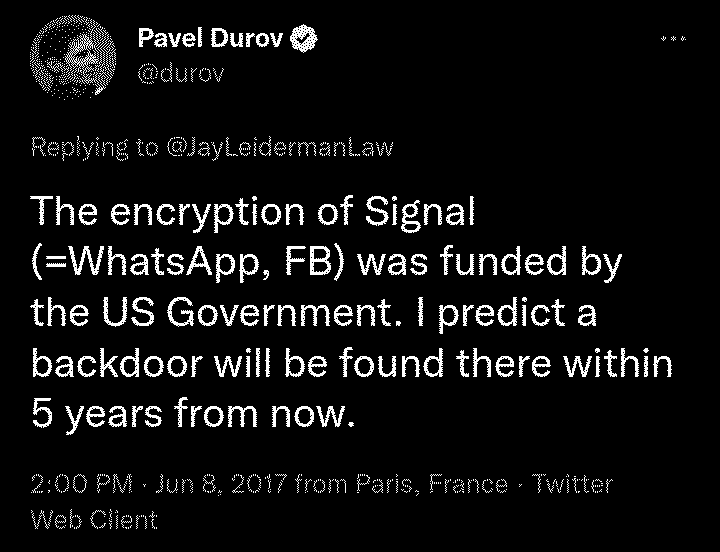Open the @JayLeidermanLaw mention
Image resolution: width=720 pixels, height=552 pixels.
pos(278,147)
